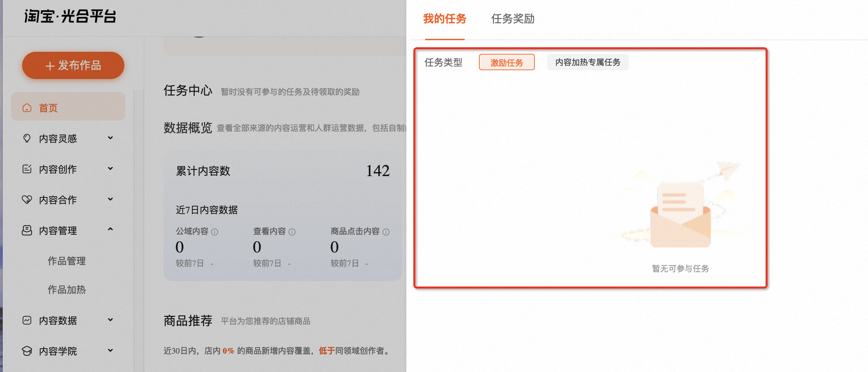Click the 商品推荐 heading
The width and height of the screenshot is (868, 372).
(x=188, y=321)
